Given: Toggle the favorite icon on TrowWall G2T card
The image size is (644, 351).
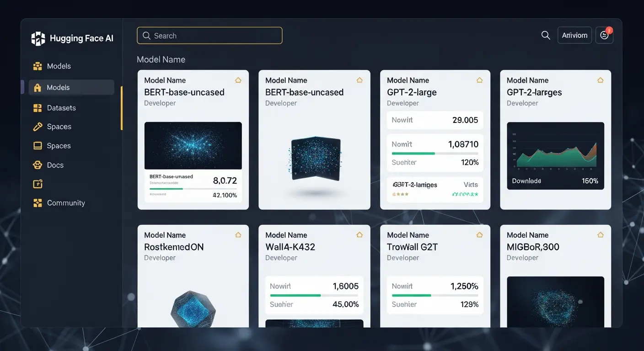Looking at the screenshot, I should click(479, 234).
